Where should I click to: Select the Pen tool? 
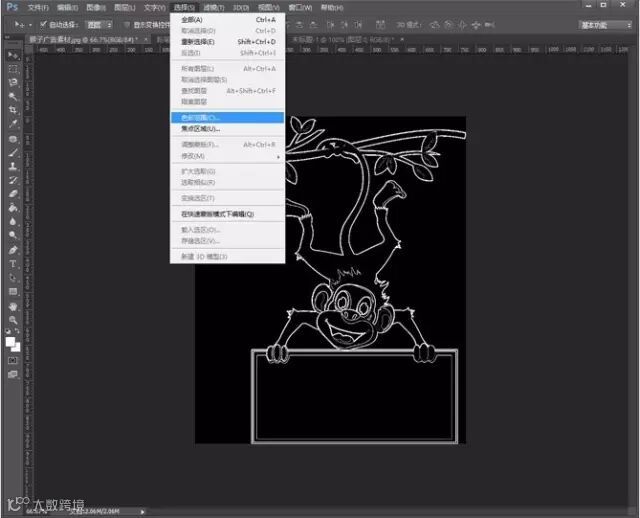[x=13, y=250]
